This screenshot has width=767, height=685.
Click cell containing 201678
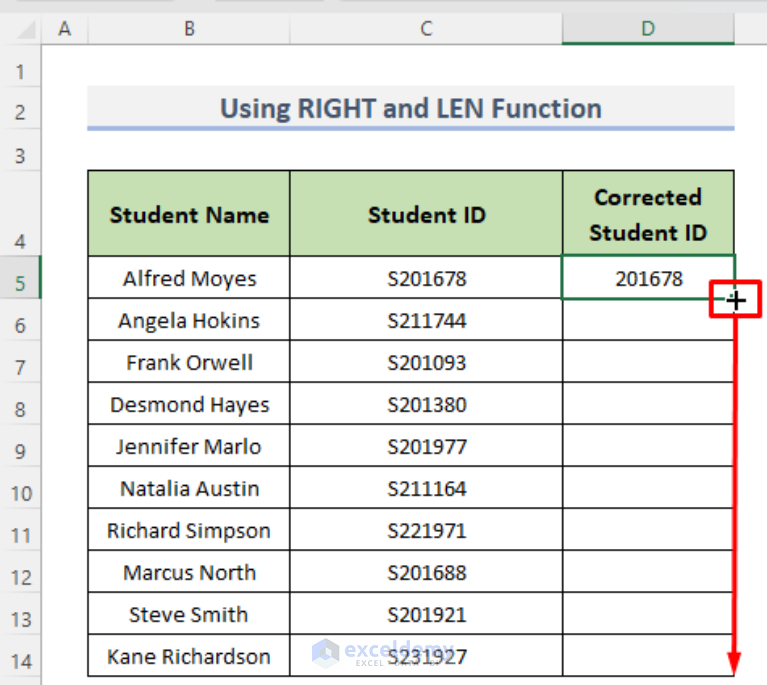tap(648, 277)
